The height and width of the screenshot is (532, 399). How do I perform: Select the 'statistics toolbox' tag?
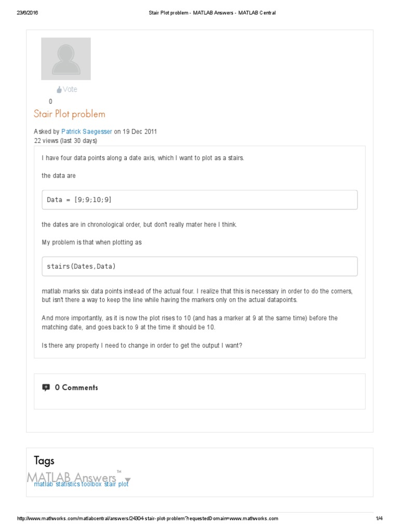(78, 484)
